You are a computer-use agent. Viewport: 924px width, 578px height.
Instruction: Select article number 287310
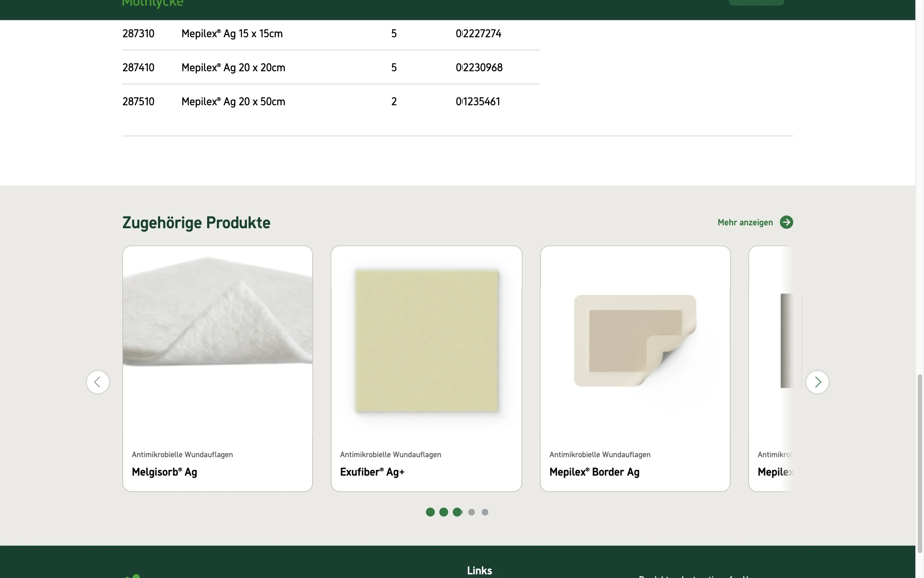138,34
